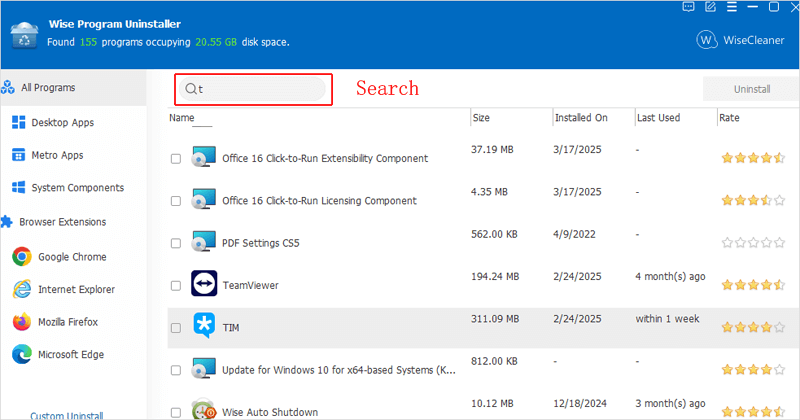Screen dimensions: 800x420
Task: Click the TeamViewer app icon
Action: tap(204, 283)
